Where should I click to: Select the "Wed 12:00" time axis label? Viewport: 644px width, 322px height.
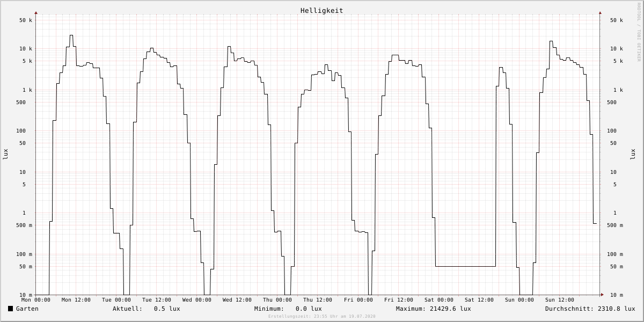coord(237,300)
